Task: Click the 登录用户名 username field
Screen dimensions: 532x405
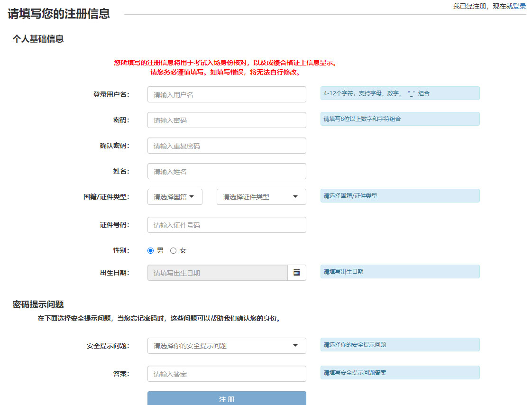Action: coord(227,94)
